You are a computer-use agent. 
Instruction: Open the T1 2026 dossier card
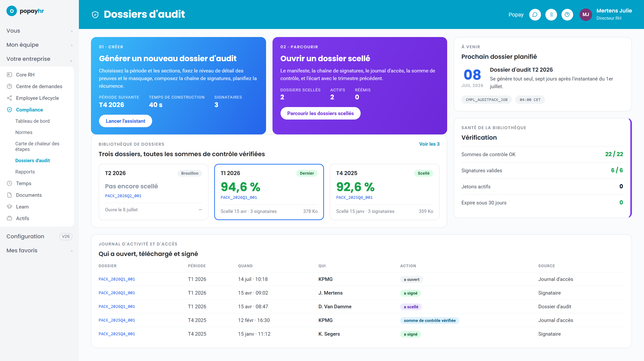pos(269,192)
